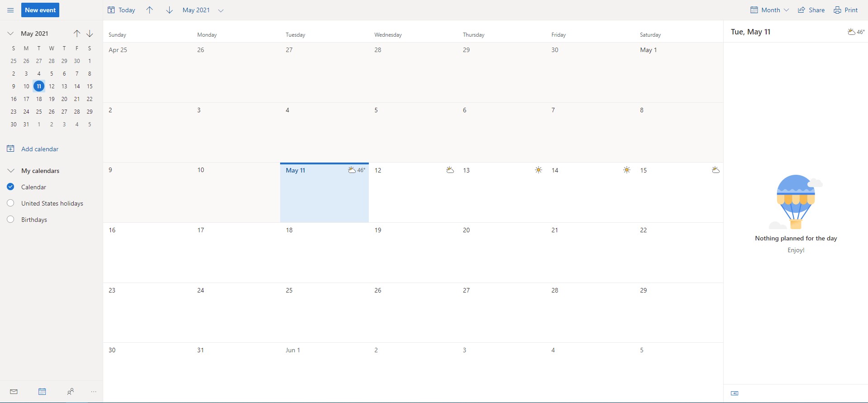Click the icon at bottom of day panel
Screen dimensions: 868x403
point(734,393)
